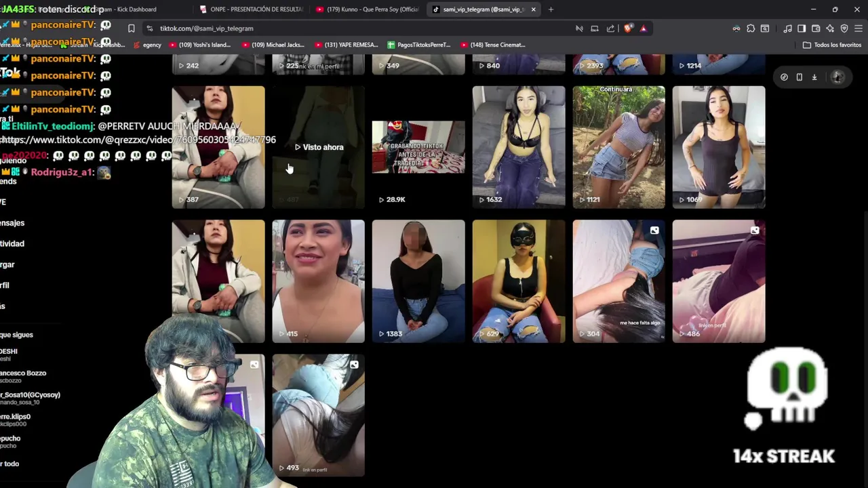Open Francesco Bozzo in the following list
868x488 pixels.
(x=23, y=376)
